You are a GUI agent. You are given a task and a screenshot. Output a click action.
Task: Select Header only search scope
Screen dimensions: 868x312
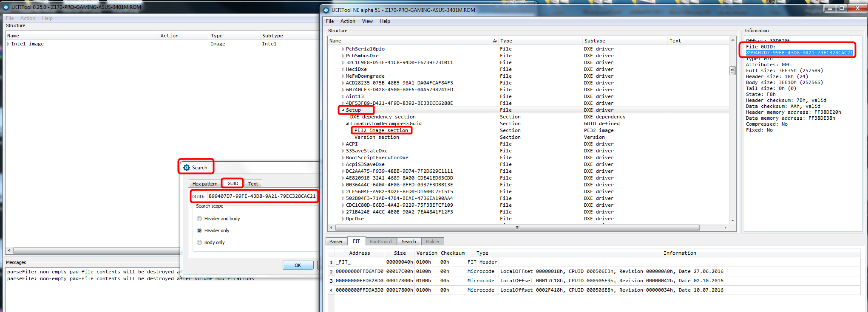(x=199, y=230)
